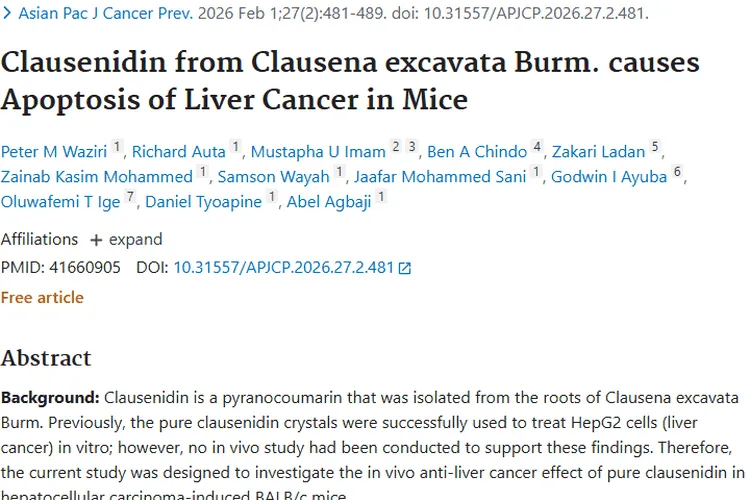The image size is (750, 500).
Task: Click affiliation superscript 7 after Oluwafemi T Ige
Action: [x=131, y=198]
